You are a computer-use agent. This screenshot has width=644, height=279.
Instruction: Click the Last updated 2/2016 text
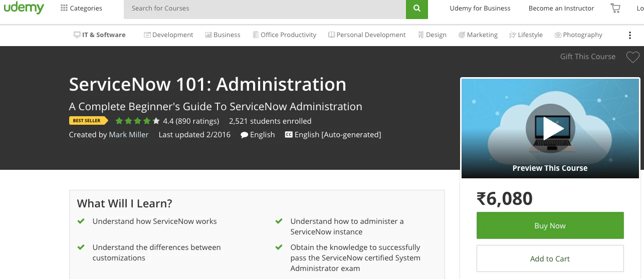(194, 134)
